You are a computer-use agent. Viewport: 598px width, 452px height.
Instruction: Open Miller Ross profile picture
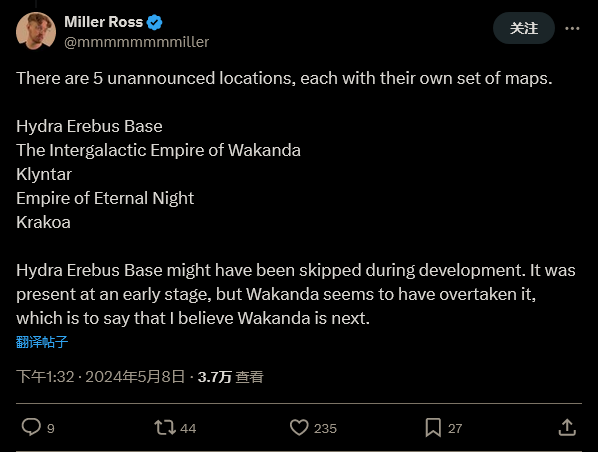tap(36, 31)
